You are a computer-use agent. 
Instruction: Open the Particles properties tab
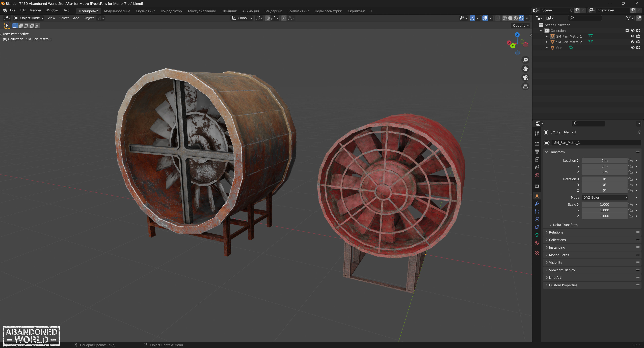(x=537, y=212)
